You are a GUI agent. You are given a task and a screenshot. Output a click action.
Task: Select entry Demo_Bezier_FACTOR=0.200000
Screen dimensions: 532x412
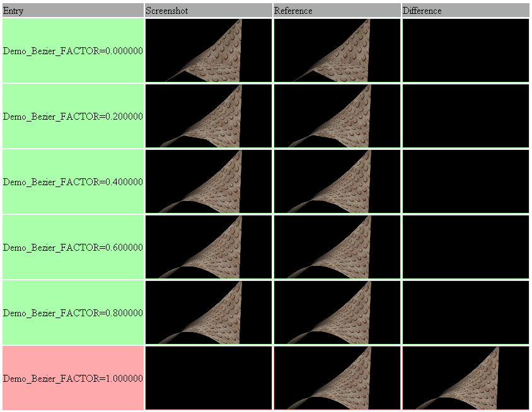tap(73, 116)
